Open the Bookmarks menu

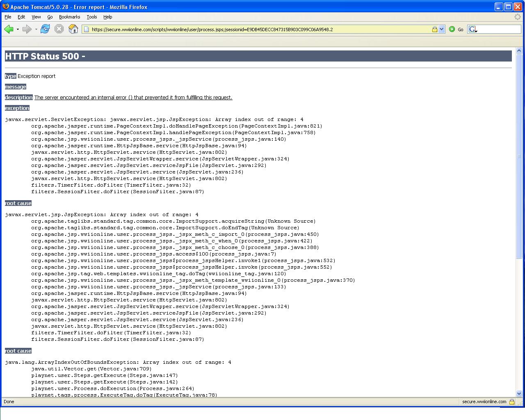[69, 17]
